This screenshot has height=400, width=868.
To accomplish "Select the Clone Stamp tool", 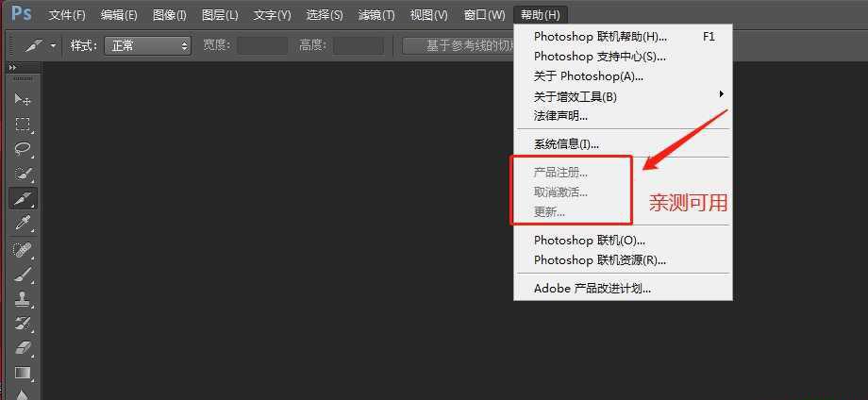I will click(23, 299).
